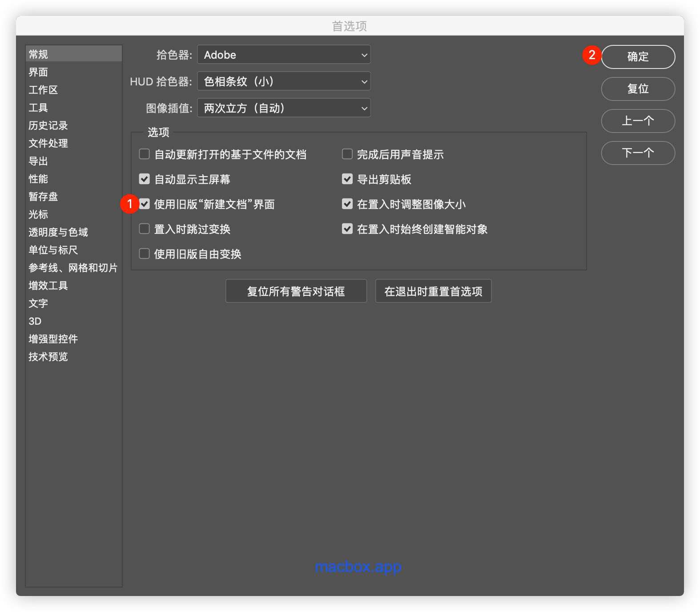Go to 工作区 preferences

click(x=74, y=90)
